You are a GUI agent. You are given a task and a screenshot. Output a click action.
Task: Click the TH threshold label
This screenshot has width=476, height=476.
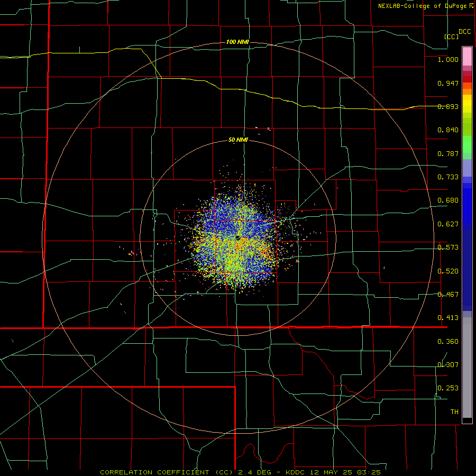pyautogui.click(x=454, y=412)
